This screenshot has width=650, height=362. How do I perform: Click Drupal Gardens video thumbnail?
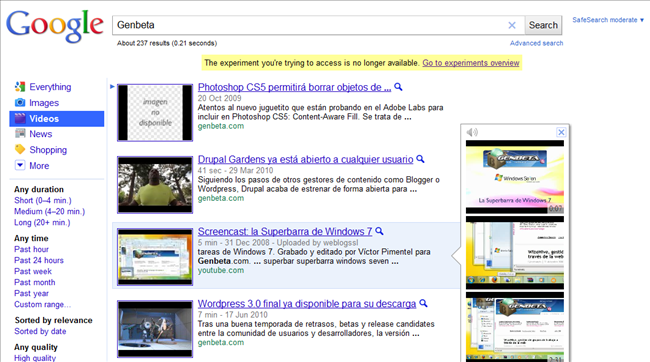coord(155,185)
